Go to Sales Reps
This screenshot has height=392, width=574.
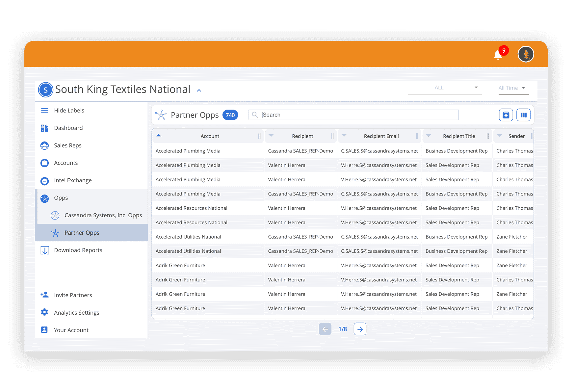pos(68,145)
